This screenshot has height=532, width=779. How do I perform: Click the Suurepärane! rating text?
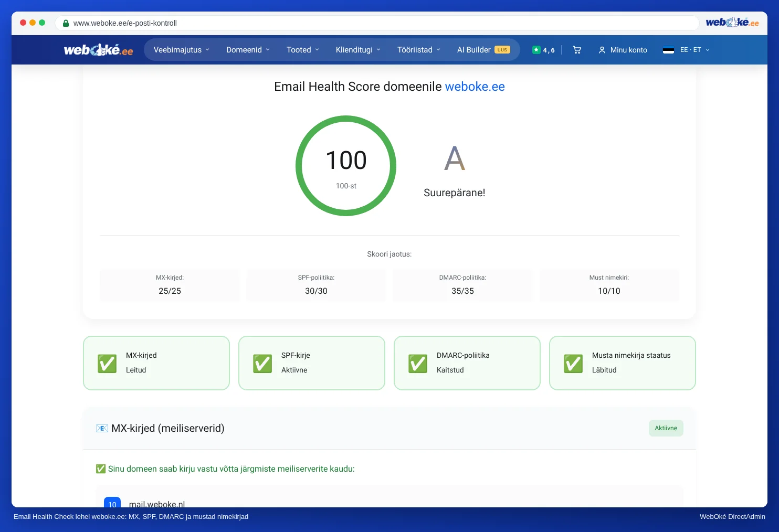[455, 193]
